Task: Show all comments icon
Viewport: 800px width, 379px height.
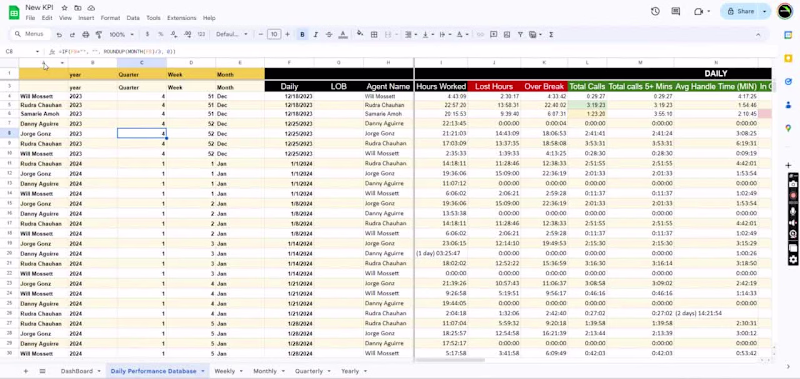Action: point(676,11)
